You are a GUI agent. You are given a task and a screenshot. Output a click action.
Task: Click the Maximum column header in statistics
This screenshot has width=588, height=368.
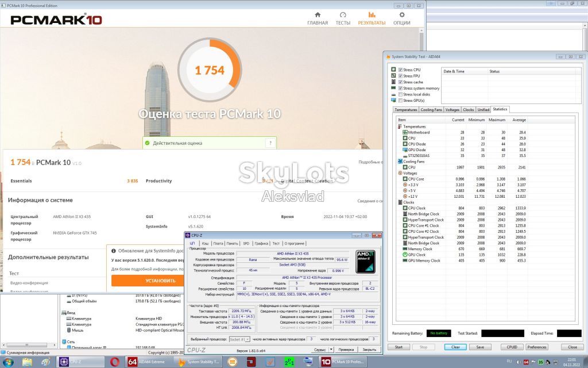click(x=496, y=120)
